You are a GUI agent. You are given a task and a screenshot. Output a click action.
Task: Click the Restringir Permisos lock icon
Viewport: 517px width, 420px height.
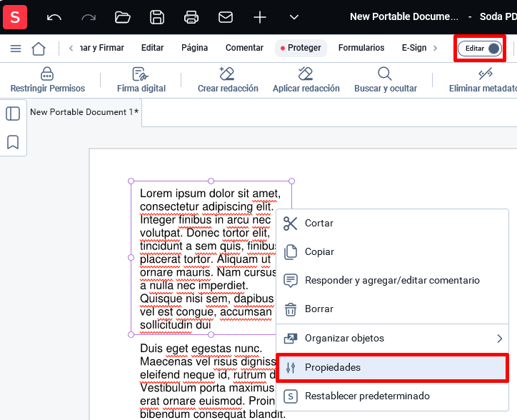47,74
